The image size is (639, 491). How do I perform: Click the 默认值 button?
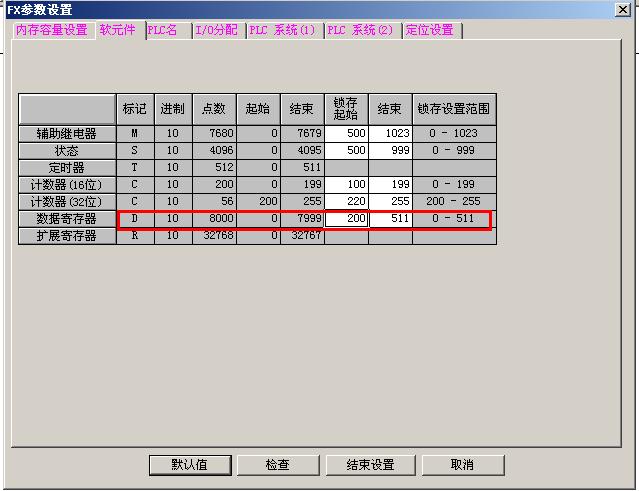189,465
